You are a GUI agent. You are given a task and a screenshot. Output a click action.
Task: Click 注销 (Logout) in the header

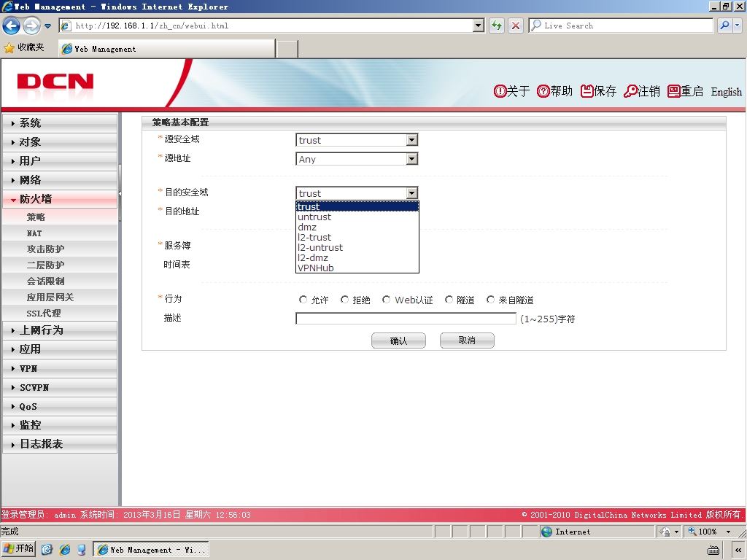tap(642, 91)
